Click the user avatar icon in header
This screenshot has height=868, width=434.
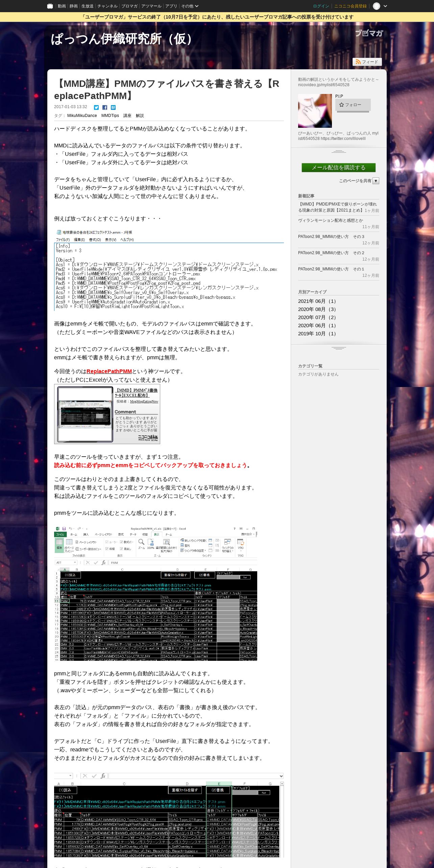[377, 6]
